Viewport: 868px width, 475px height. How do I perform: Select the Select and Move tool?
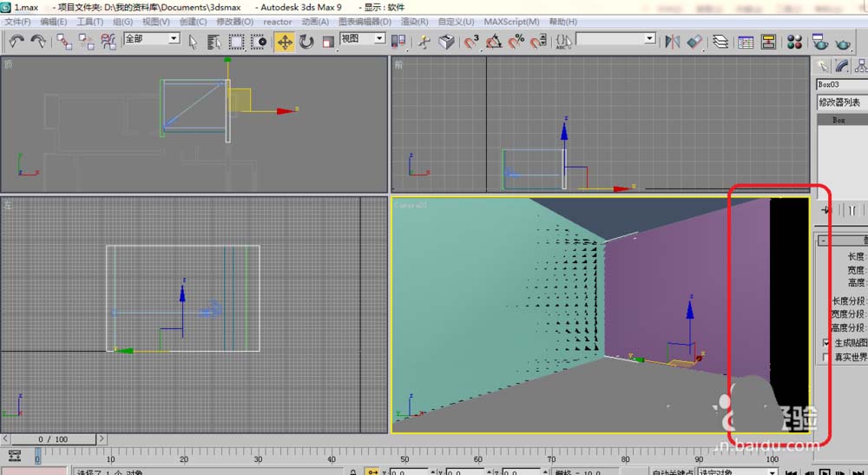[284, 41]
